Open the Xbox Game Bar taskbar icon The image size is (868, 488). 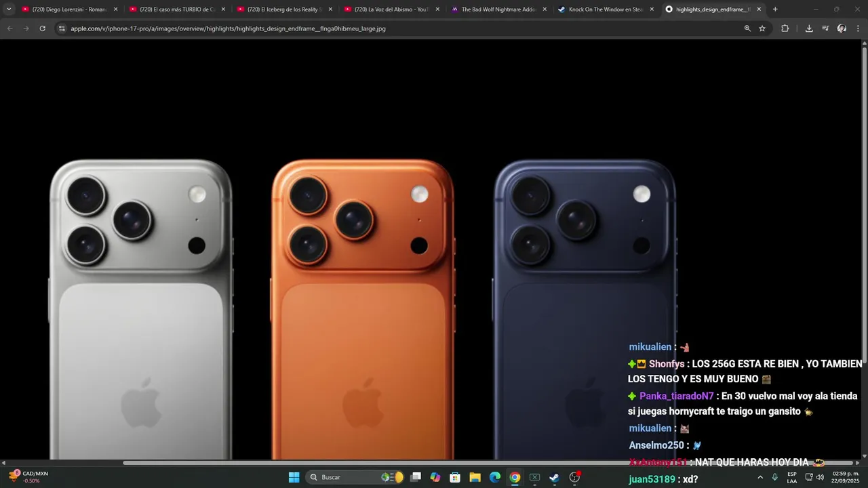click(534, 477)
